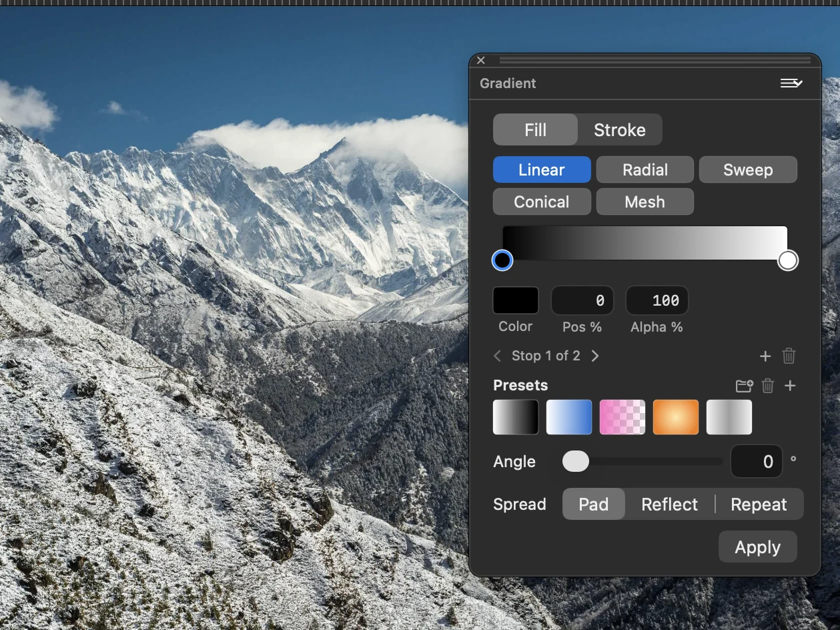Viewport: 840px width, 630px height.
Task: Select the Sweep gradient type
Action: coord(748,170)
